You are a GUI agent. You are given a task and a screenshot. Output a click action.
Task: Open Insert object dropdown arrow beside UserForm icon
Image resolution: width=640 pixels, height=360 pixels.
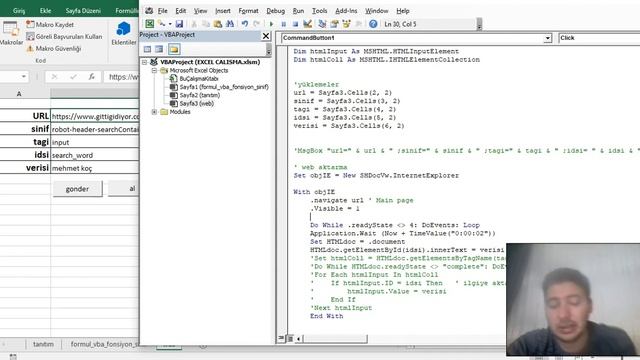[170, 24]
